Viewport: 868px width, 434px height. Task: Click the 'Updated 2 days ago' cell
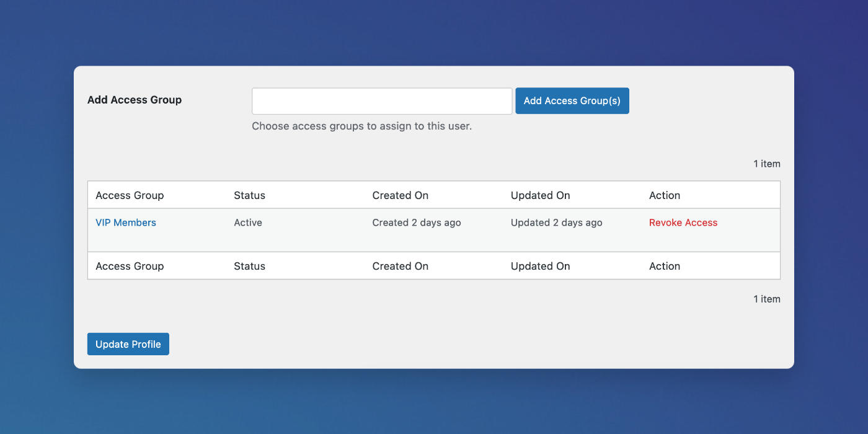[x=557, y=223]
